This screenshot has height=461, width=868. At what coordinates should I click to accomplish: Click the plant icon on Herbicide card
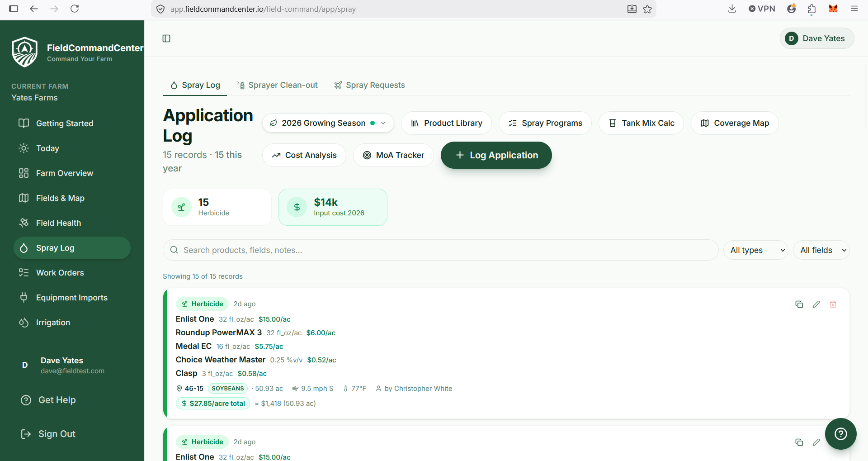(x=181, y=207)
